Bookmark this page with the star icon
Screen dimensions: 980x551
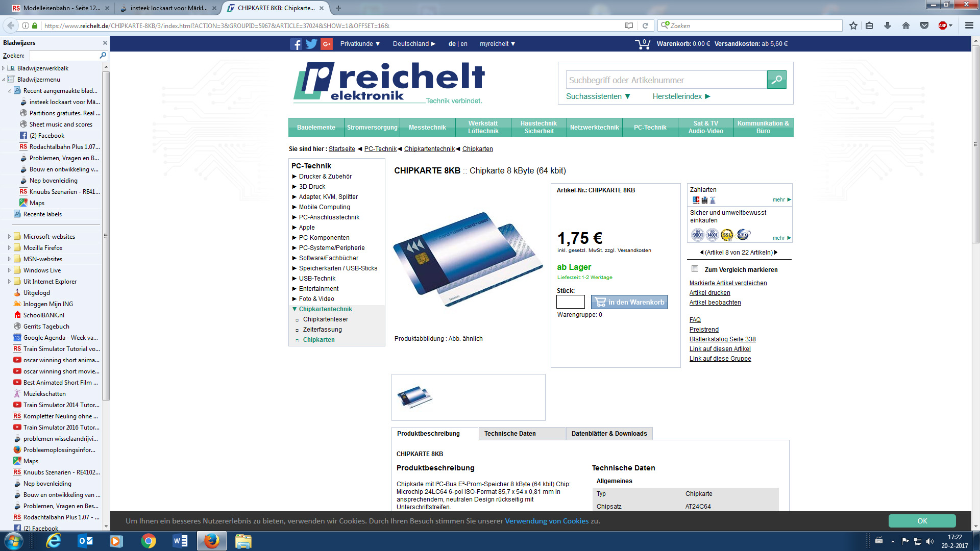click(853, 26)
